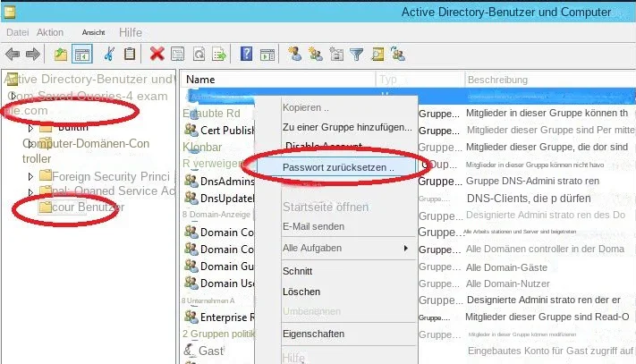Viewport: 636px width, 364px height.
Task: Click the user icon beside Gast
Action: pos(189,351)
